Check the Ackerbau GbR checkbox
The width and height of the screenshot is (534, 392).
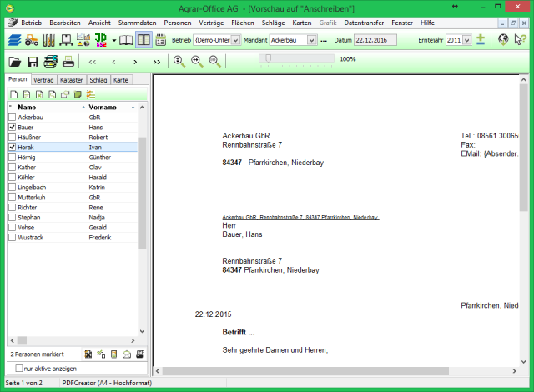[13, 118]
